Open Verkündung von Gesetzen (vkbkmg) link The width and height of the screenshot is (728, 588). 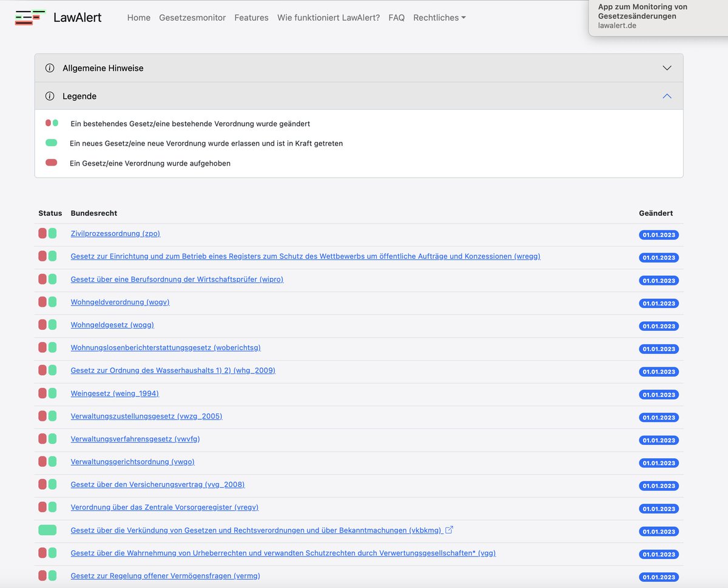point(256,530)
